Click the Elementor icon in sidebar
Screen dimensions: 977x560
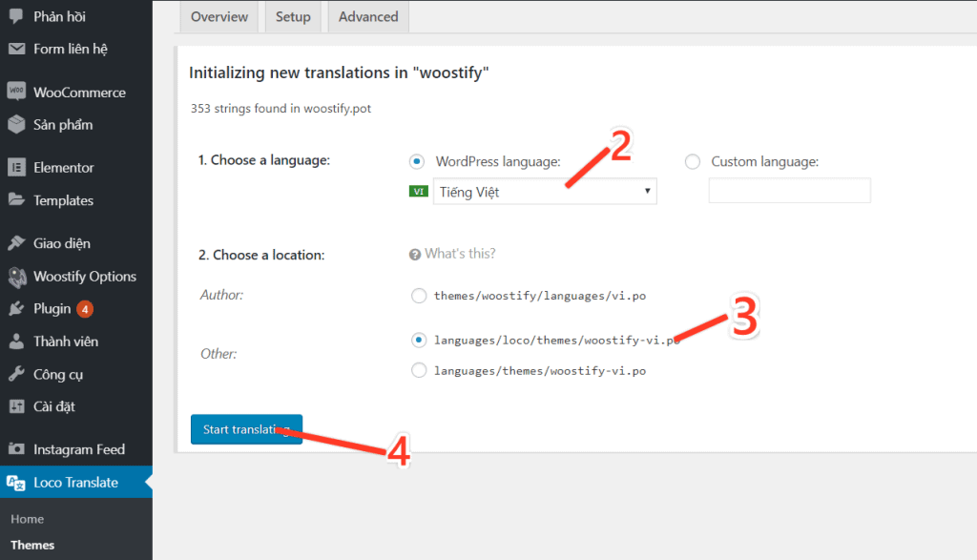tap(17, 168)
